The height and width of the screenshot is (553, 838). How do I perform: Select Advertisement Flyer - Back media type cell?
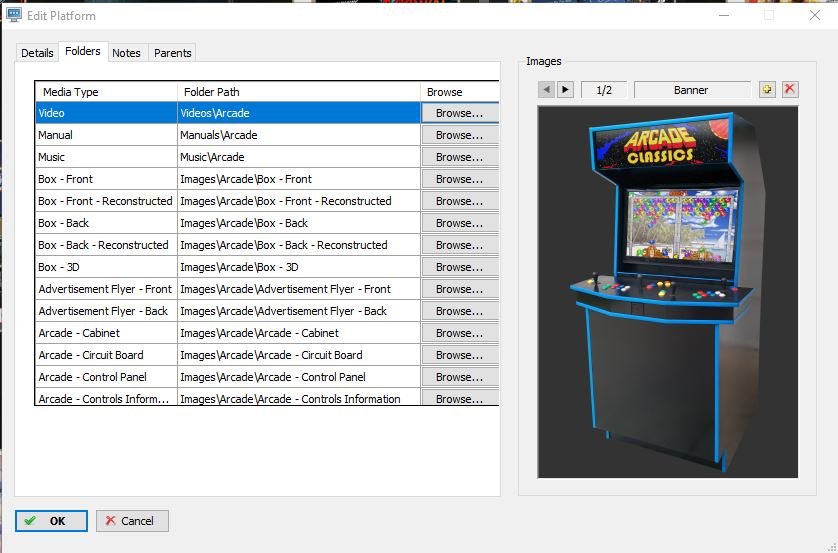coord(106,311)
